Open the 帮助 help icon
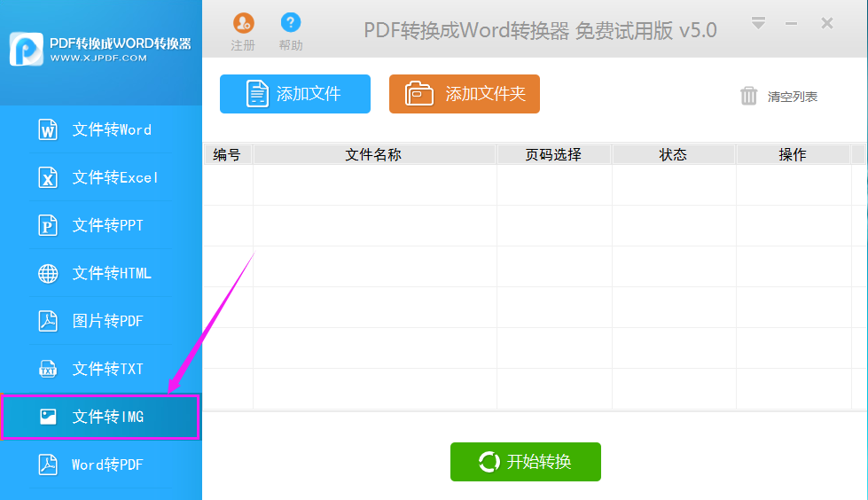 pyautogui.click(x=291, y=23)
